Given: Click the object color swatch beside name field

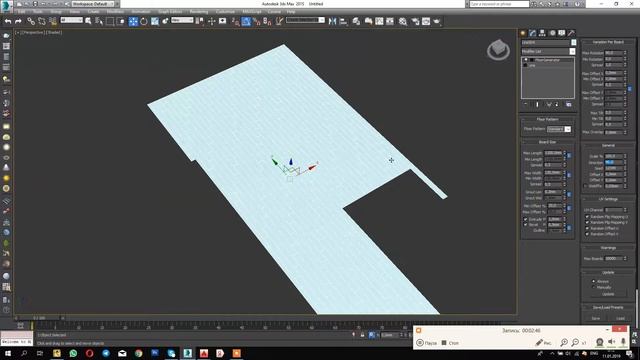Looking at the screenshot, I should (573, 42).
